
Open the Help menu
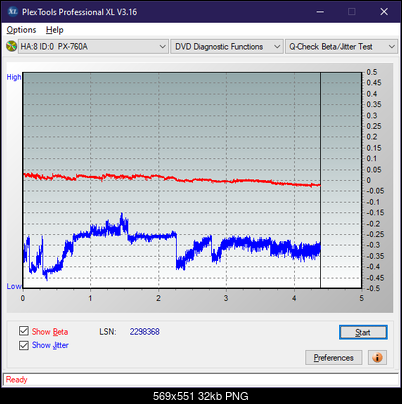[x=55, y=30]
